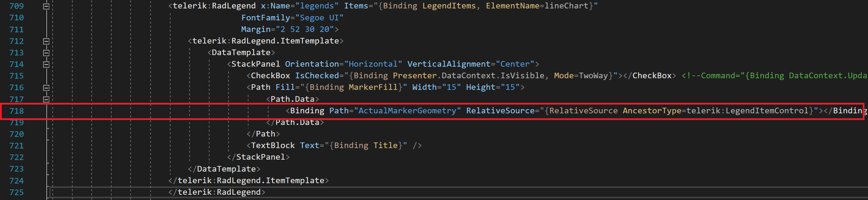Click the LegendItemControl ancestor type text
868x200 pixels.
coord(769,111)
